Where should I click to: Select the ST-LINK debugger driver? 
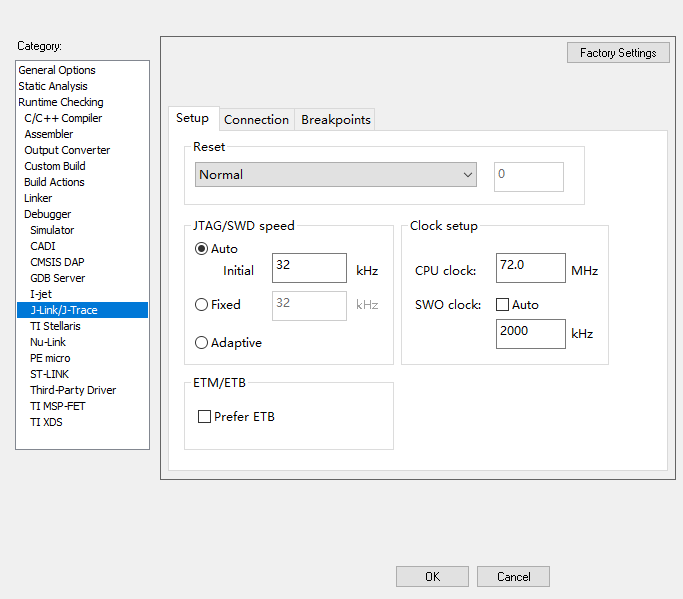(x=49, y=374)
